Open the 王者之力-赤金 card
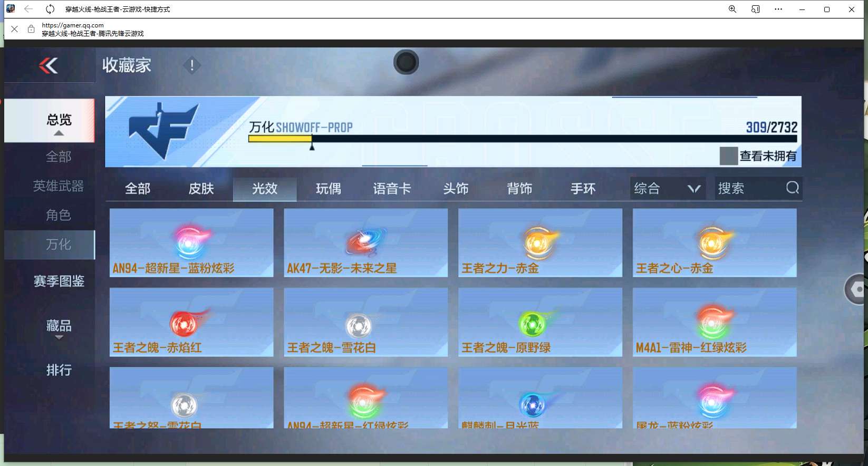The image size is (868, 466). tap(541, 242)
